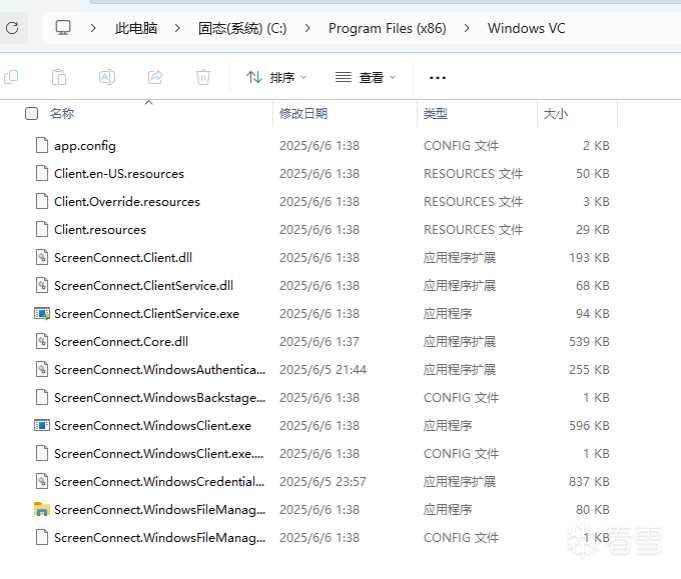Open the 排序 sort dropdown

coord(277,77)
